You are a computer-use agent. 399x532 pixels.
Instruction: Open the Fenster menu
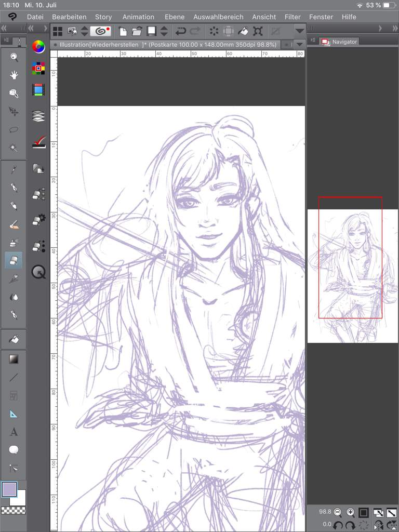321,17
